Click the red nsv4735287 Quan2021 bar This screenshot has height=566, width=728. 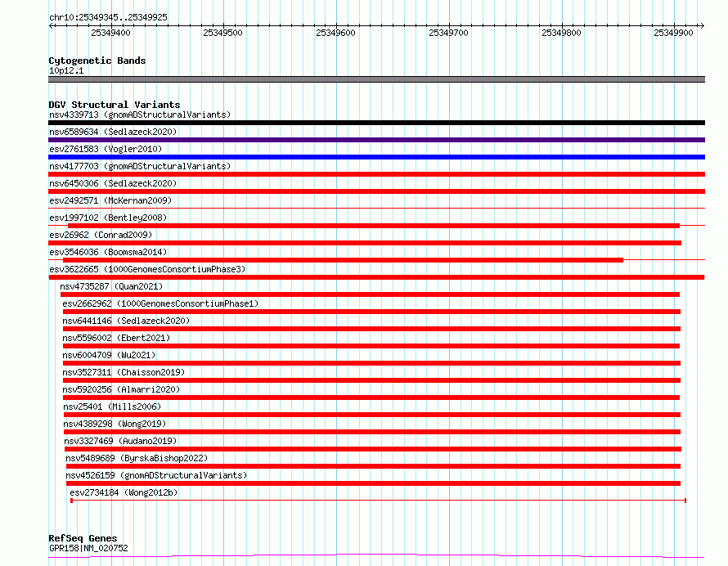[370, 294]
